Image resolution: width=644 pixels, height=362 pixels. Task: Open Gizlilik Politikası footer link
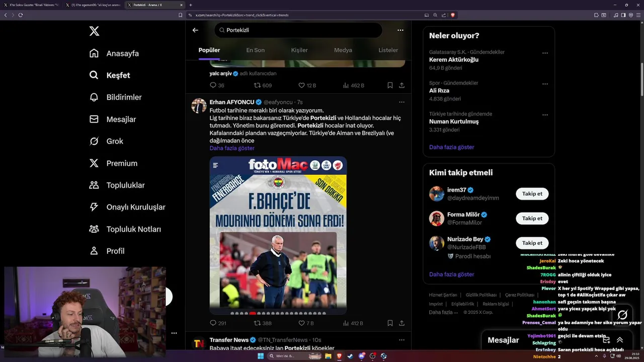pos(481,295)
